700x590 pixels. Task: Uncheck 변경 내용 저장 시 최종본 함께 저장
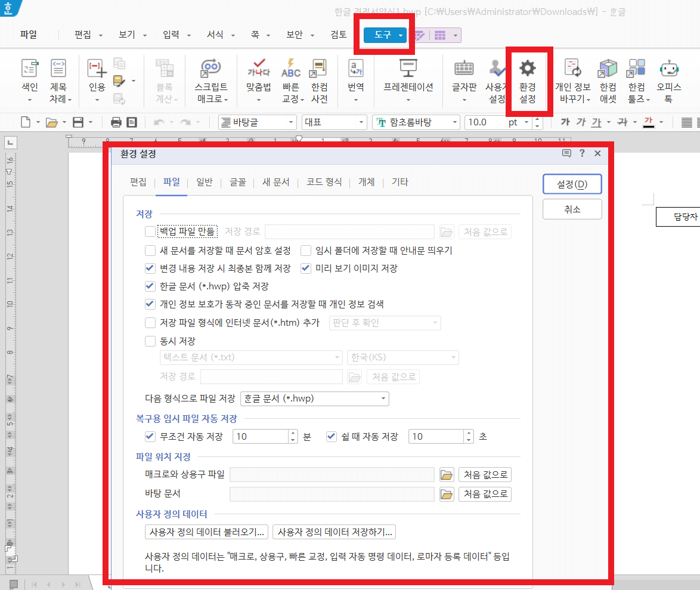click(x=150, y=268)
